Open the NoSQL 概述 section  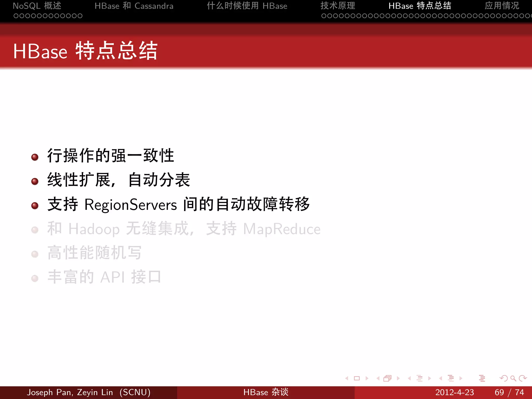37,6
